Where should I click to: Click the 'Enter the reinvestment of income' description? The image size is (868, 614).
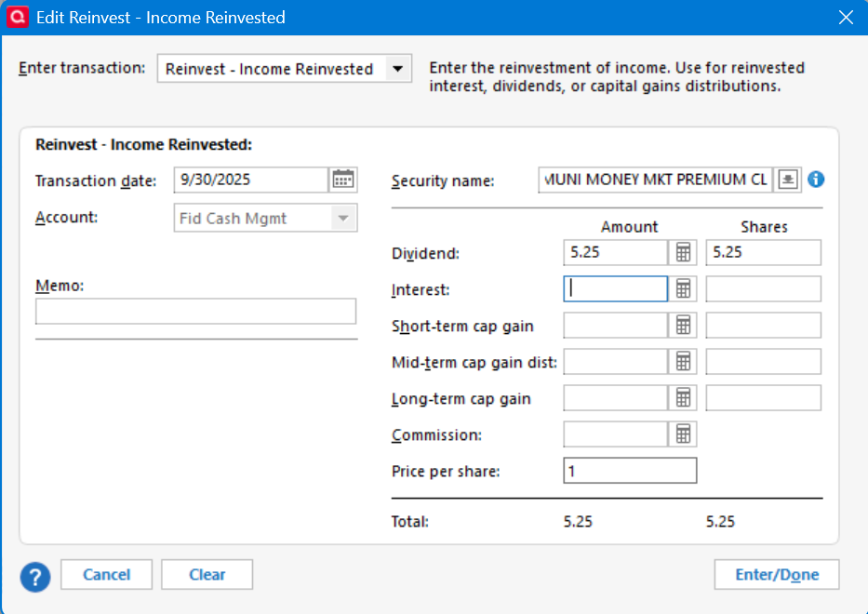(x=617, y=77)
